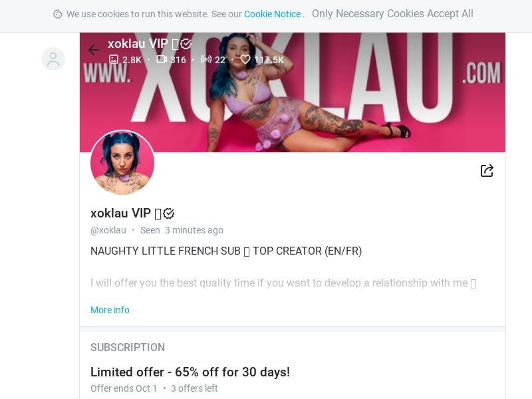Click the videos count icon showing 316
532x399 pixels.
(162, 59)
